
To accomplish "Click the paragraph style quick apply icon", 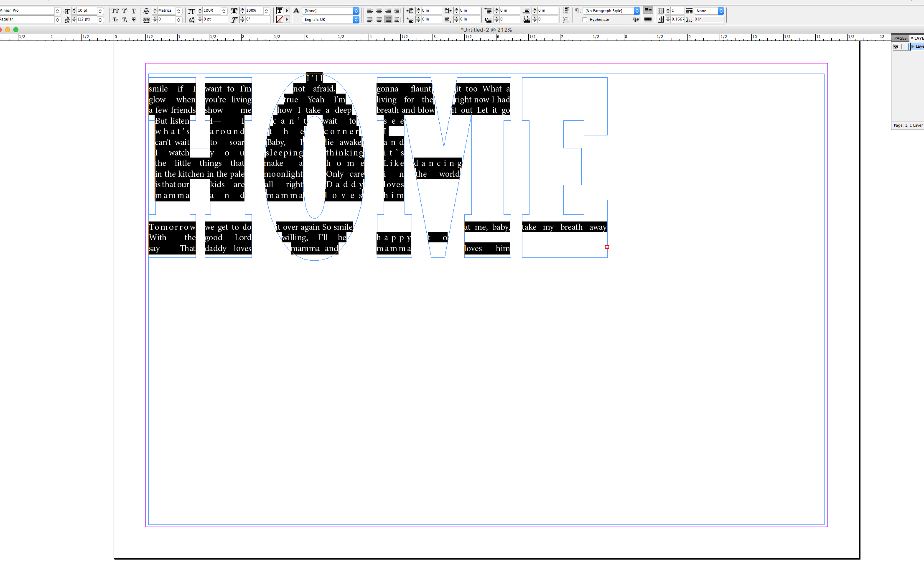I will click(577, 11).
